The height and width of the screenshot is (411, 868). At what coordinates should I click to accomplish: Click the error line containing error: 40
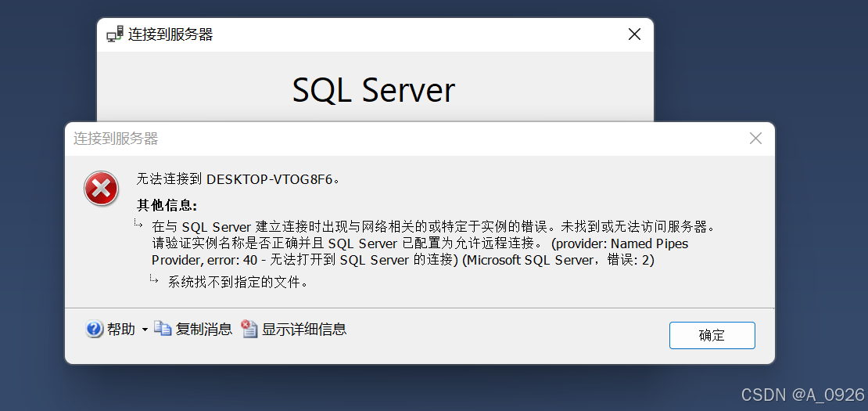pos(403,261)
